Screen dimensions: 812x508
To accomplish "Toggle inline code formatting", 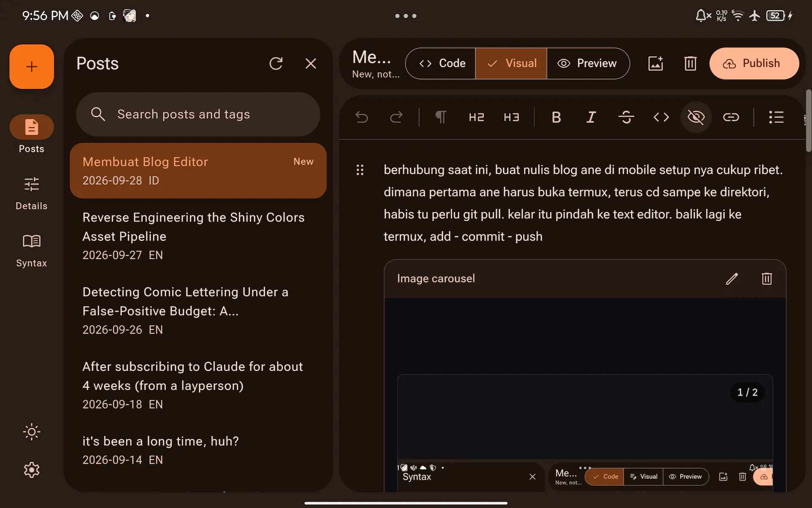I will coord(661,117).
